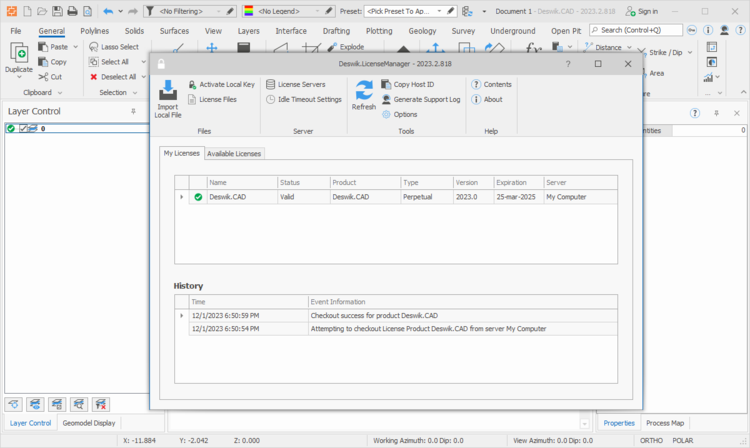The width and height of the screenshot is (750, 448).
Task: Click the save icon in quick toolbar
Action: [57, 11]
